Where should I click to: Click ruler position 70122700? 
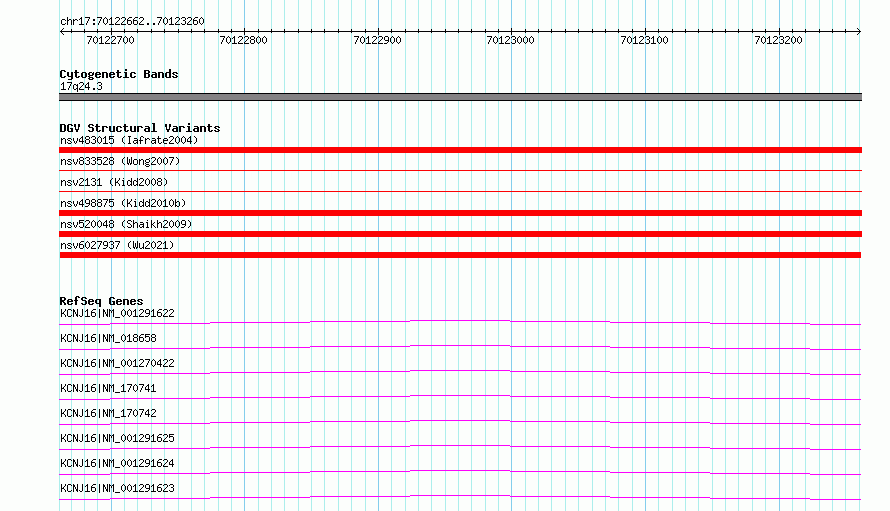point(110,40)
